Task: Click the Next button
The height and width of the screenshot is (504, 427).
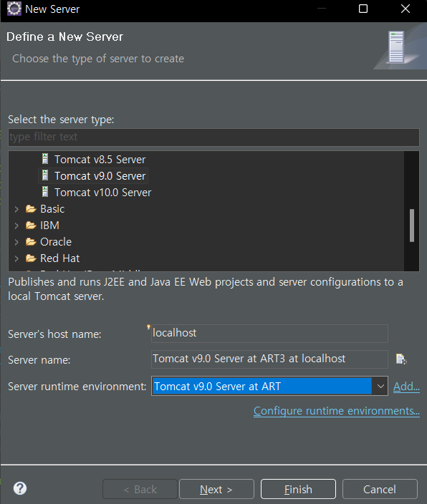Action: 216,489
